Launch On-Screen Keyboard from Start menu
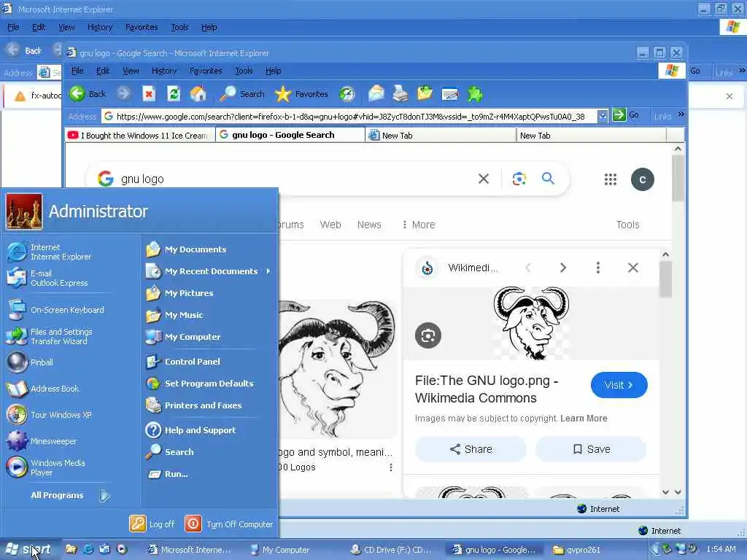Image resolution: width=747 pixels, height=560 pixels. [56, 310]
